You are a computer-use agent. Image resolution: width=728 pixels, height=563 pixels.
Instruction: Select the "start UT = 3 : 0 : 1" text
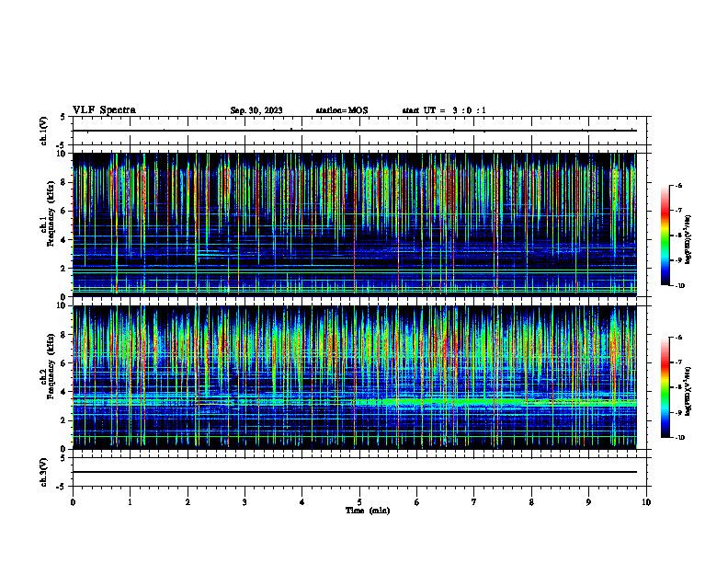444,110
